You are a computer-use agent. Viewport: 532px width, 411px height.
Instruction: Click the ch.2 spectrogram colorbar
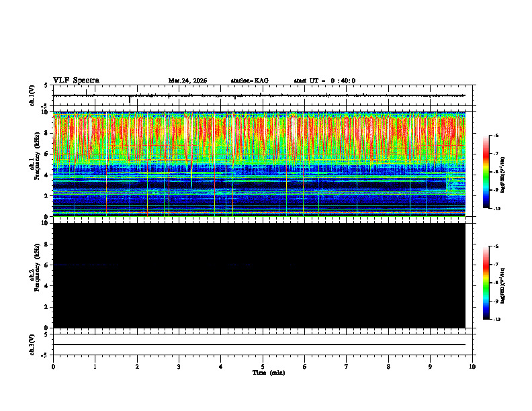(486, 283)
